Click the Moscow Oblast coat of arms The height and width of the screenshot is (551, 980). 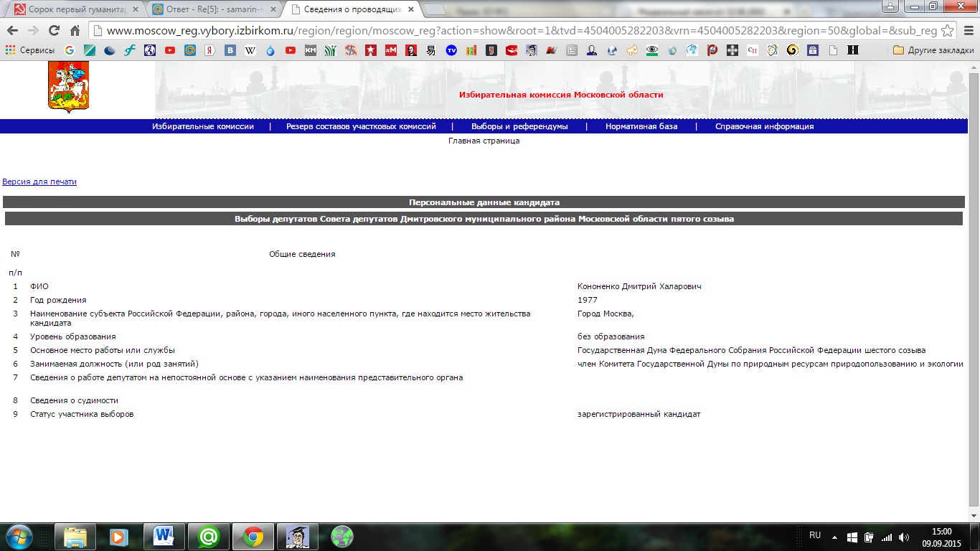click(68, 87)
